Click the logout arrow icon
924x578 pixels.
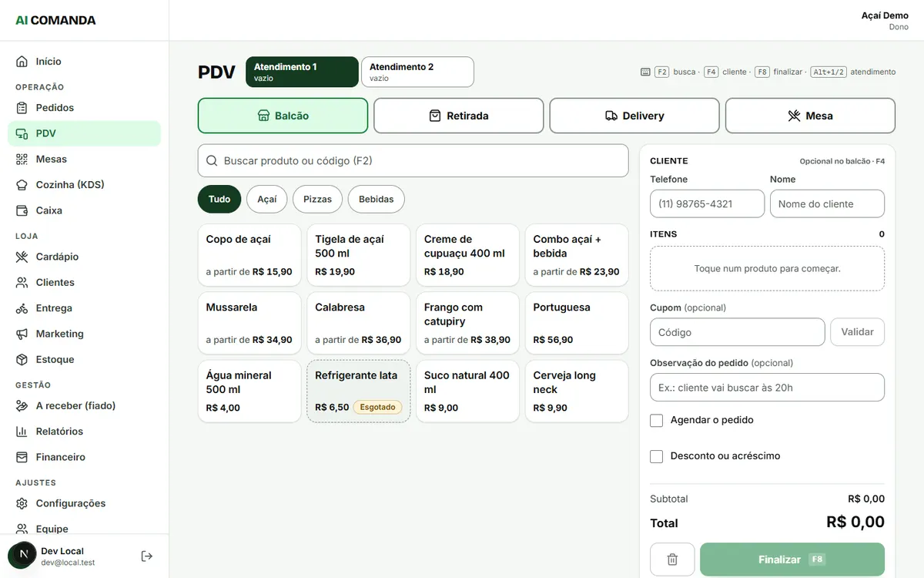point(147,556)
